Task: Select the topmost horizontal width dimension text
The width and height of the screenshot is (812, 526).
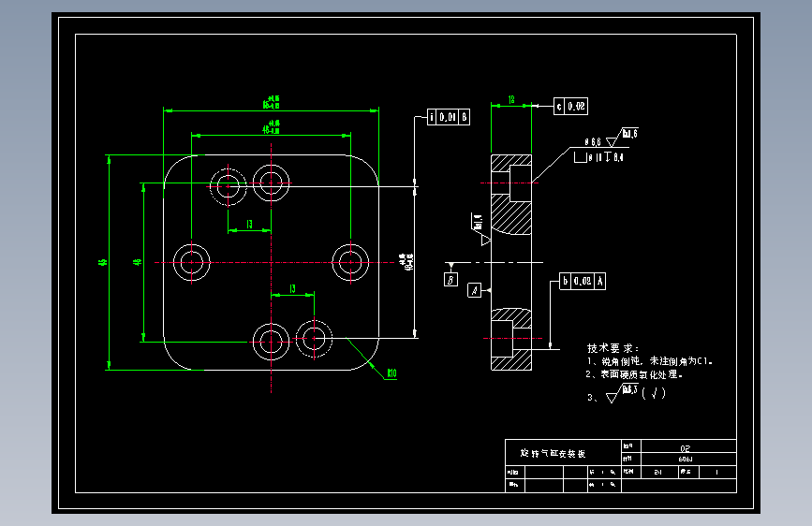Action: click(271, 103)
